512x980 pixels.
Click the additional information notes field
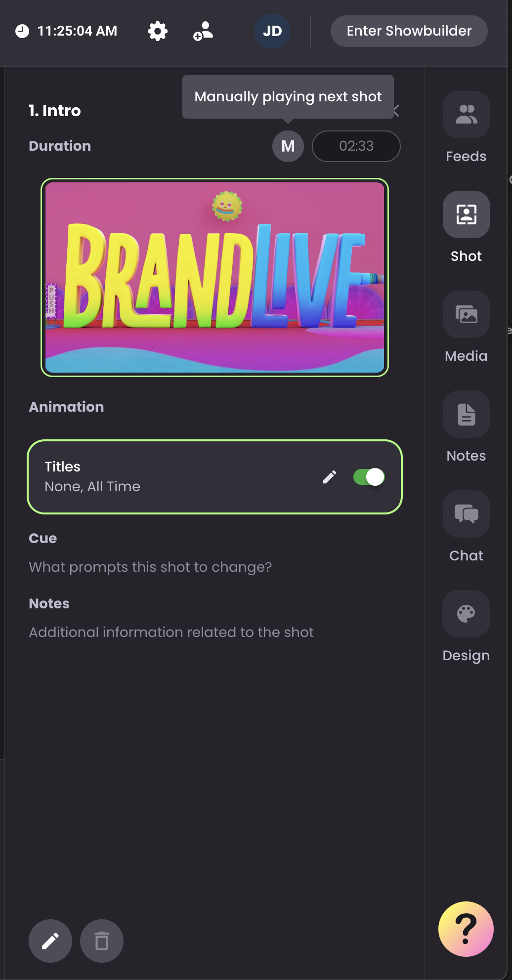(171, 632)
